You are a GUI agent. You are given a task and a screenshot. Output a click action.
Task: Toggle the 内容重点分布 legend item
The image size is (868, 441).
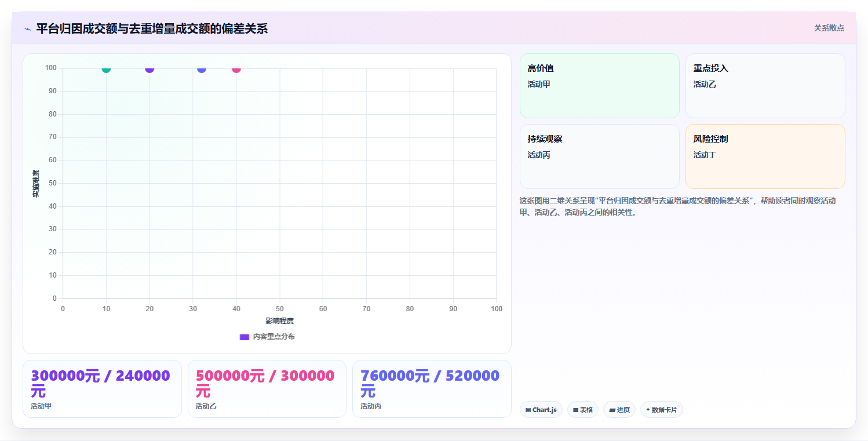[x=267, y=337]
